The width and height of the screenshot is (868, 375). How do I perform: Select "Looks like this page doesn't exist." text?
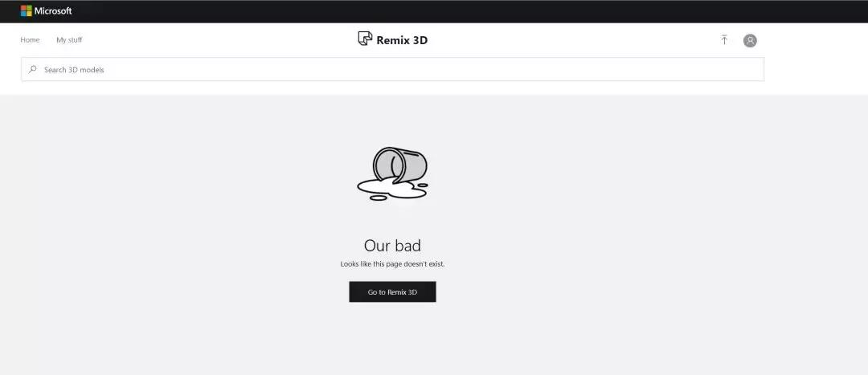(392, 264)
